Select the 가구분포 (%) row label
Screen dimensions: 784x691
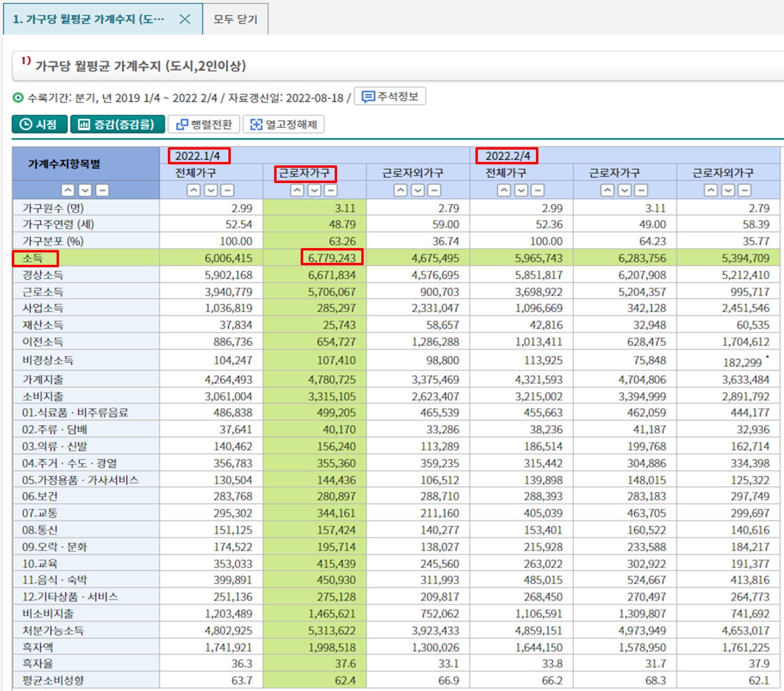point(53,241)
